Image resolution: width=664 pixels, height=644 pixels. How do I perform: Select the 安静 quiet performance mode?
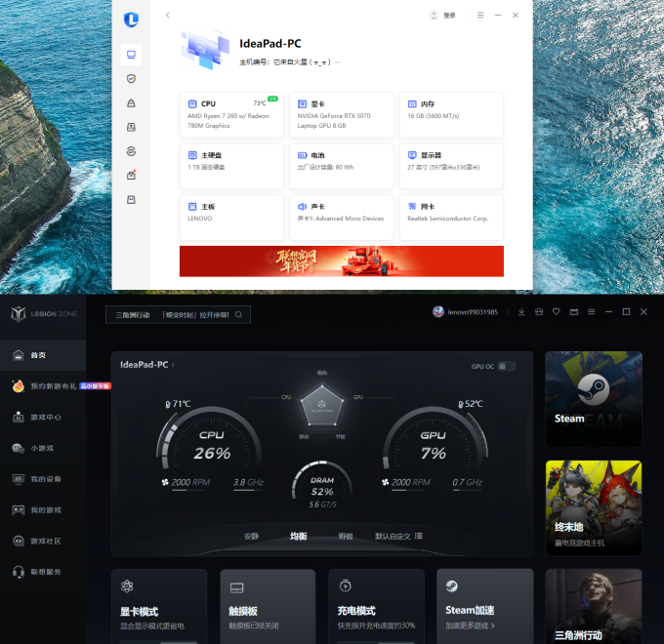point(251,536)
